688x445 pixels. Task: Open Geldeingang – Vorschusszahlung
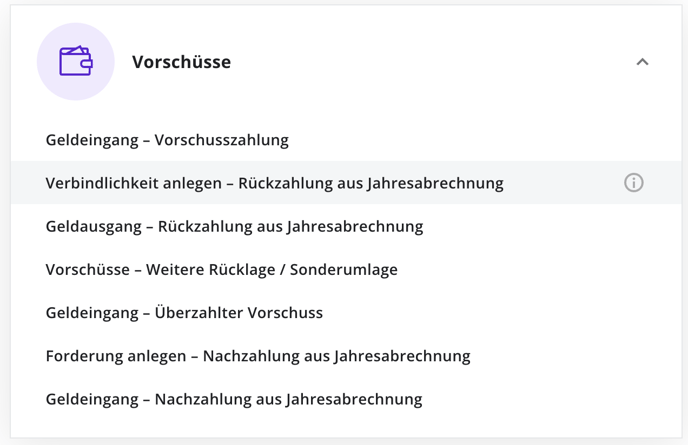[x=346, y=140]
